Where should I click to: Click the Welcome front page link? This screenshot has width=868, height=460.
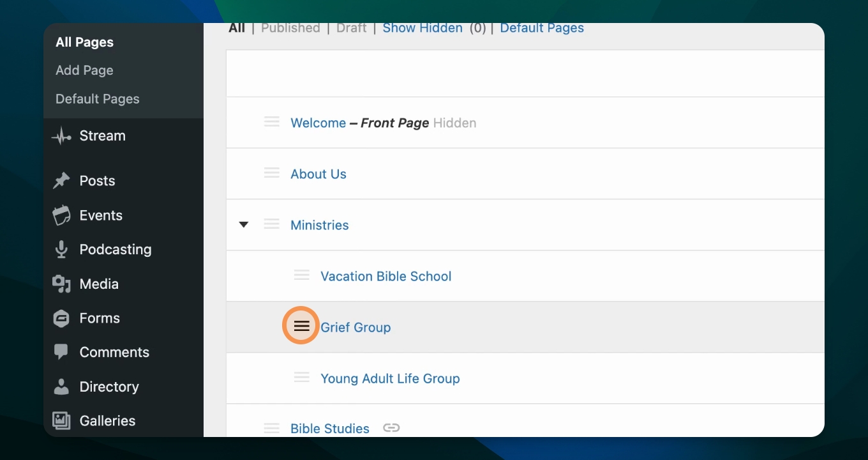(x=318, y=123)
